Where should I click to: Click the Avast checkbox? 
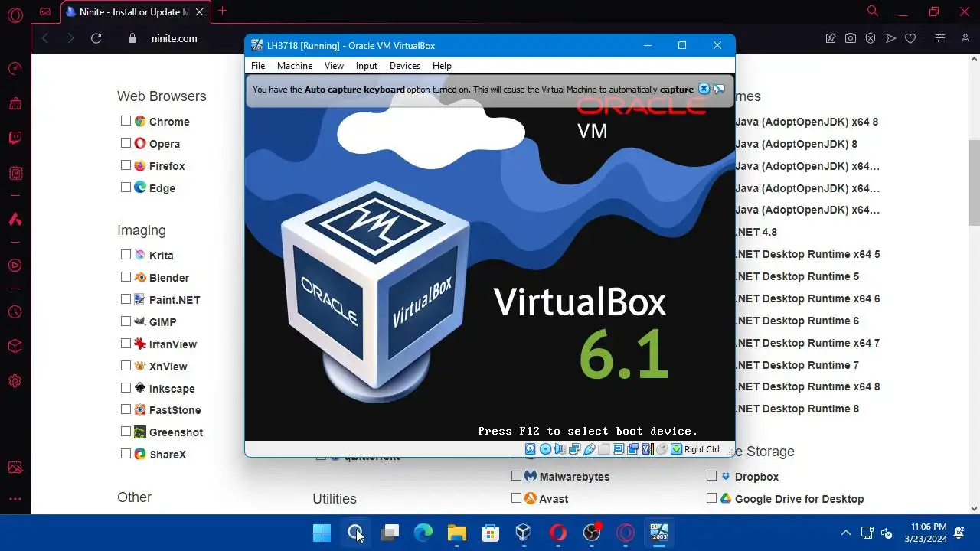tap(516, 498)
